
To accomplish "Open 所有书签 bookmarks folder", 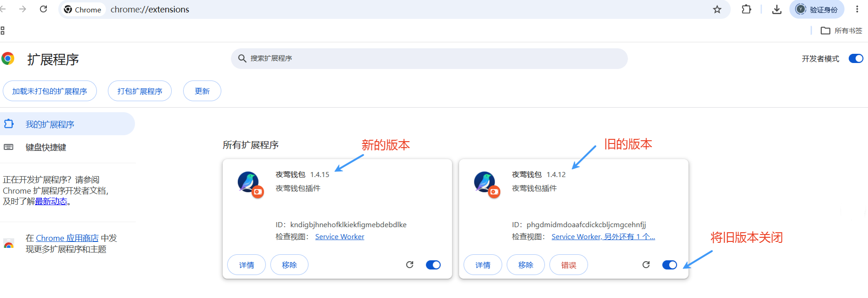I will pyautogui.click(x=841, y=31).
